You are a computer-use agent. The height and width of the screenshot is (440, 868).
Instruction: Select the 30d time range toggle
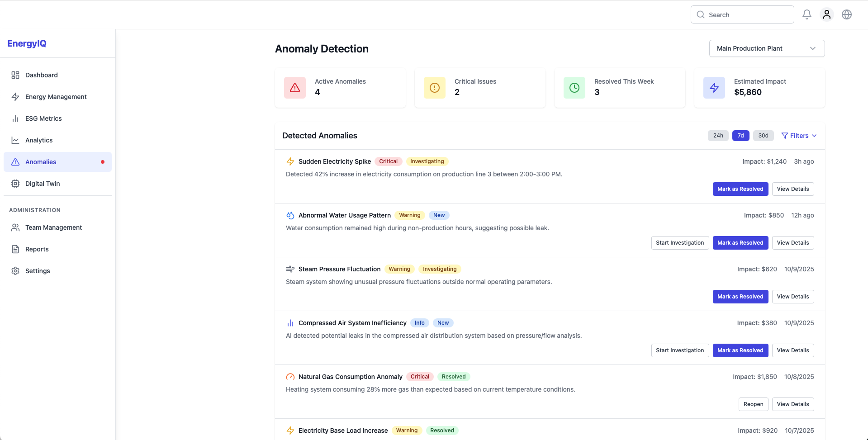pos(763,136)
